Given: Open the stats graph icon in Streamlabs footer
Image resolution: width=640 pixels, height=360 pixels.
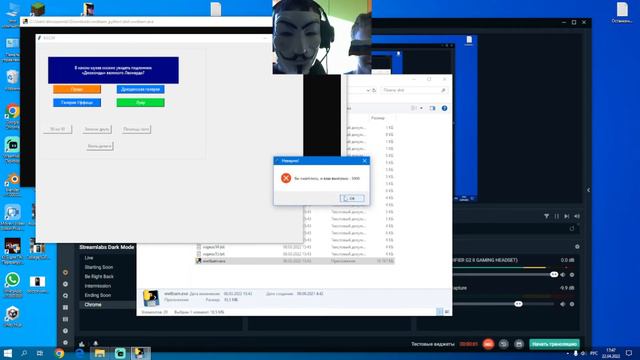Looking at the screenshot, I should coord(82,344).
